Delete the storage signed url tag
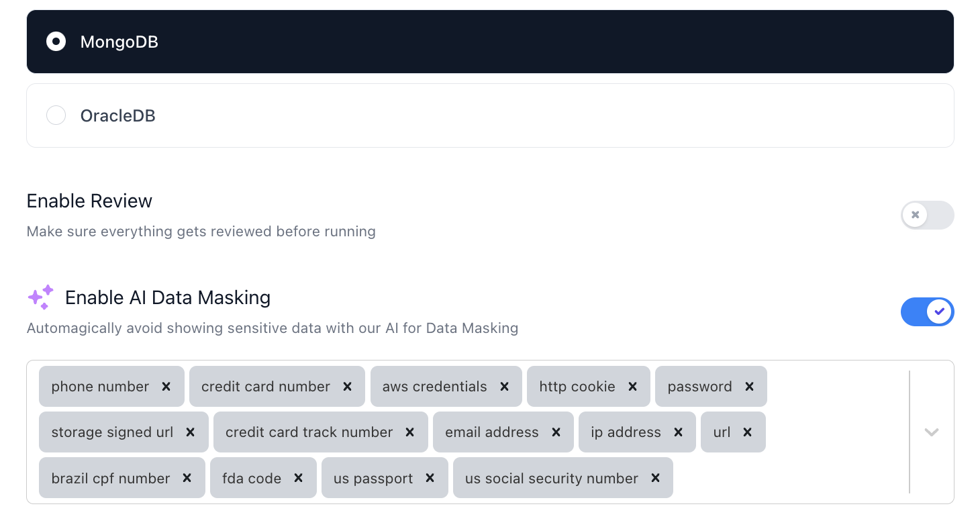980x529 pixels. tap(190, 432)
